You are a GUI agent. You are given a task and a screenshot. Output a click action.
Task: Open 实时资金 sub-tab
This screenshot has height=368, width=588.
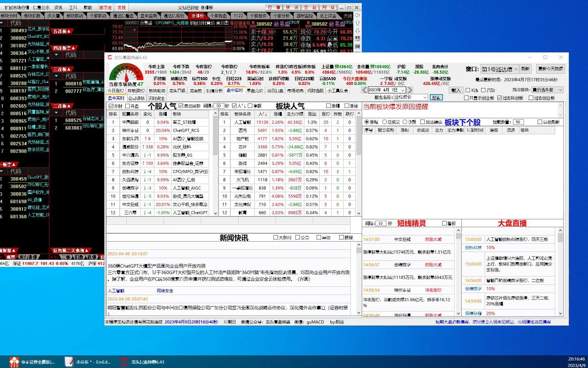point(156,98)
